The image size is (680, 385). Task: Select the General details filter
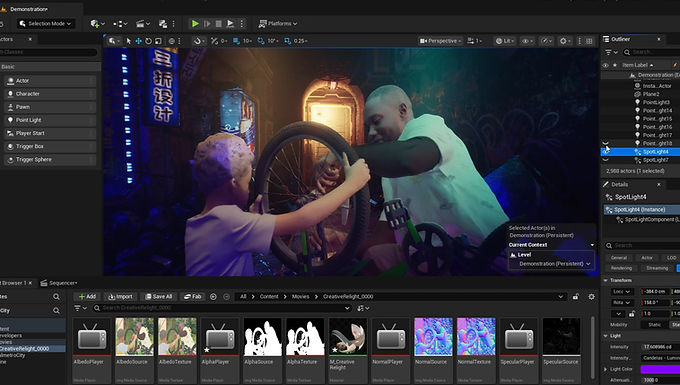click(619, 258)
